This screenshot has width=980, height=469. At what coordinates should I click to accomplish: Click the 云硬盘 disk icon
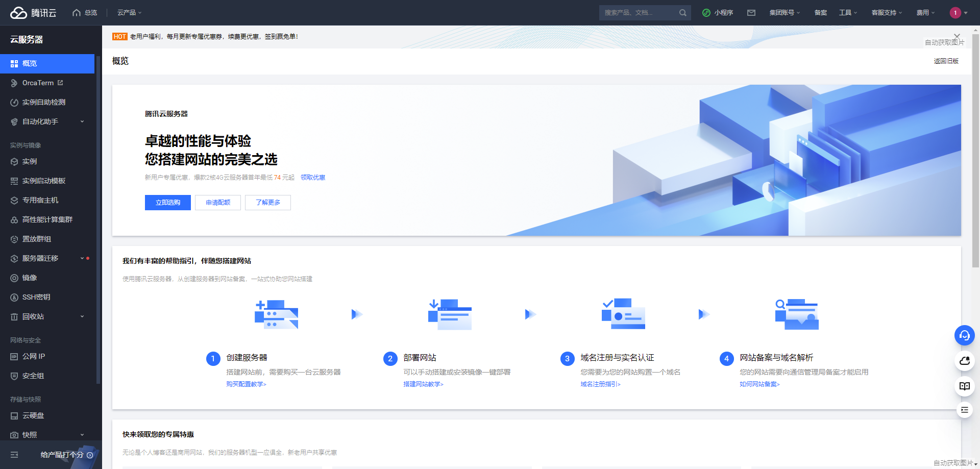[x=14, y=416]
